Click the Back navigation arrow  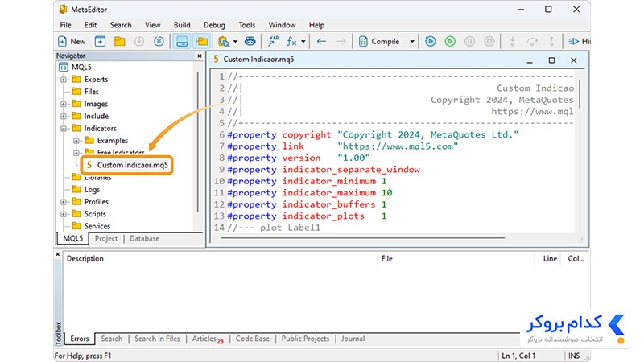point(321,42)
